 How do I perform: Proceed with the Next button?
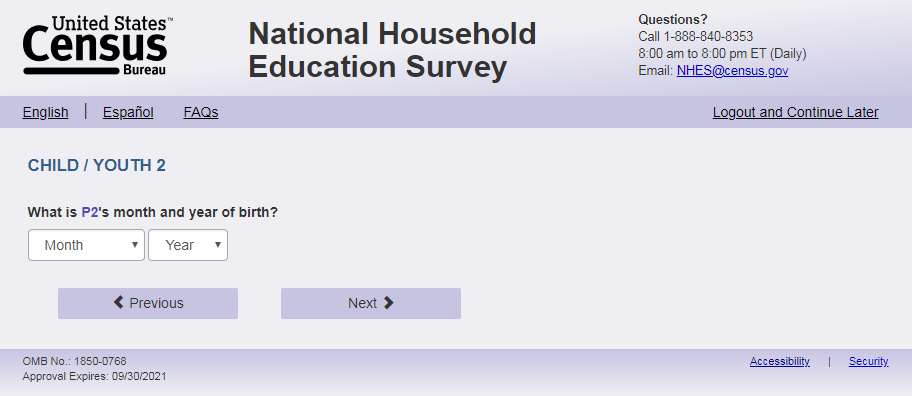pyautogui.click(x=371, y=303)
